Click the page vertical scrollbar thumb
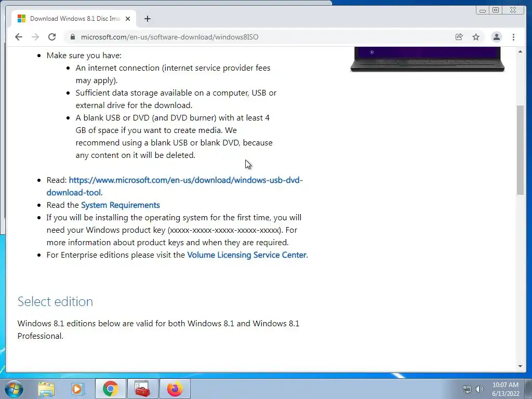532x399 pixels. 520,150
